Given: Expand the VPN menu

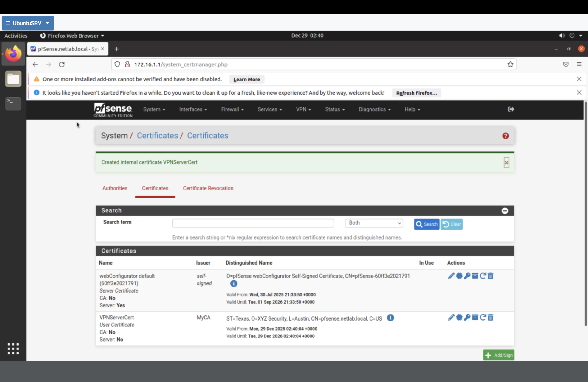Looking at the screenshot, I should point(303,109).
